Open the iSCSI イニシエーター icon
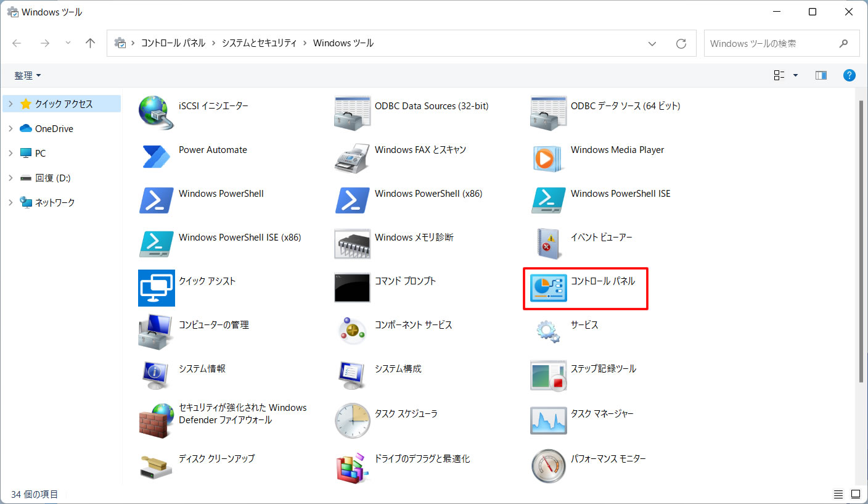Viewport: 868px width, 504px height. [x=156, y=113]
